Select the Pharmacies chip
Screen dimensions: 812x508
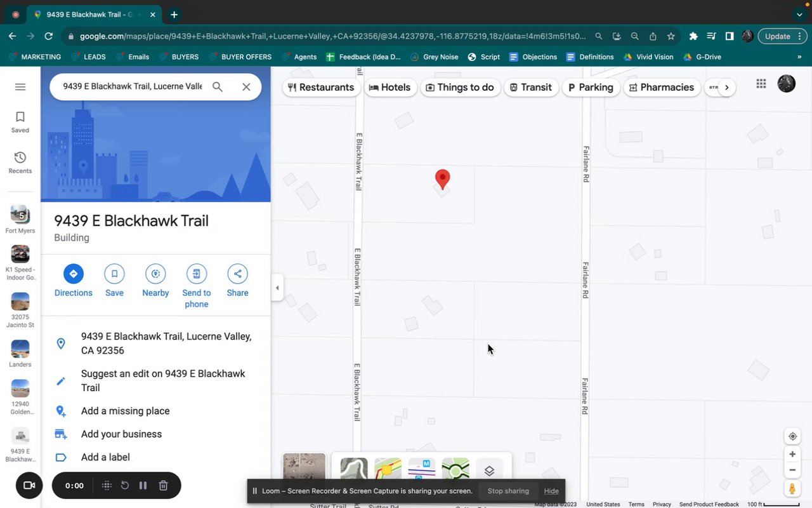[x=662, y=87]
